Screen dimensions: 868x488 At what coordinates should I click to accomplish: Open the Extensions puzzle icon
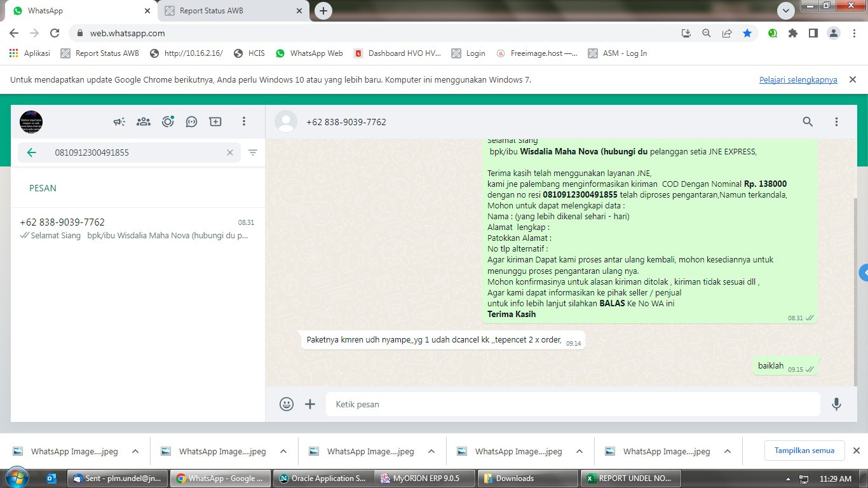click(x=793, y=33)
